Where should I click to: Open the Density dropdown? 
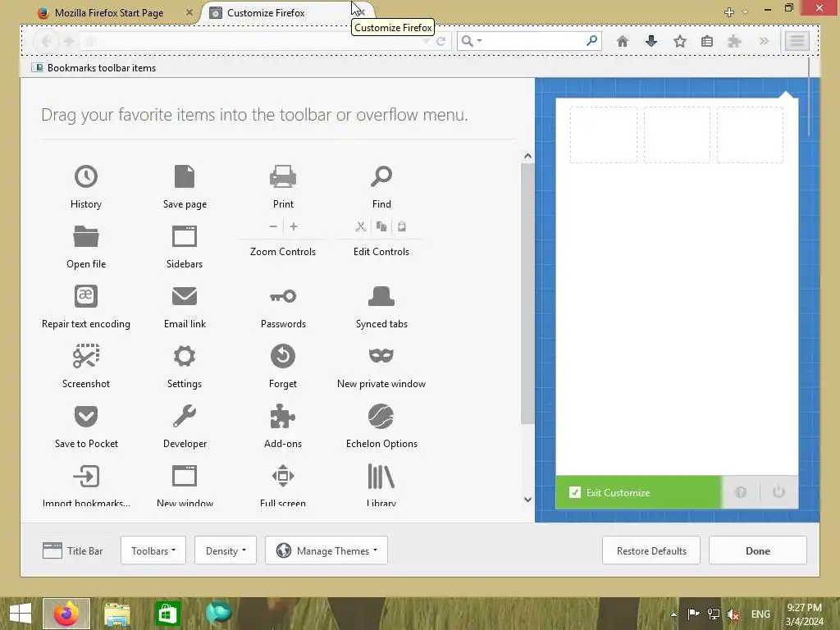[x=226, y=550]
